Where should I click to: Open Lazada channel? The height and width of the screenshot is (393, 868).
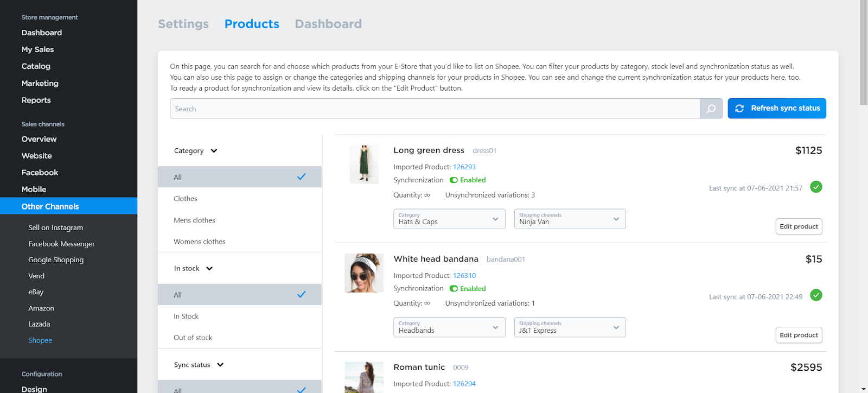[x=39, y=324]
